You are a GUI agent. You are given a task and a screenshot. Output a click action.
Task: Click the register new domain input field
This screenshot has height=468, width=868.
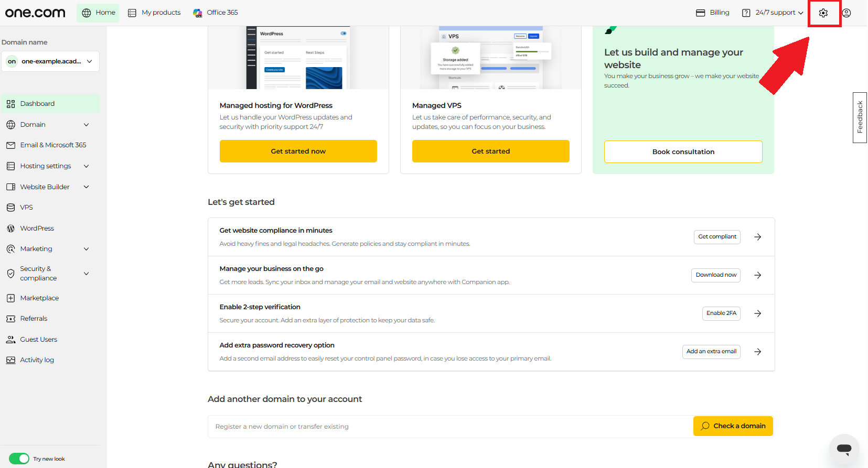pyautogui.click(x=451, y=427)
